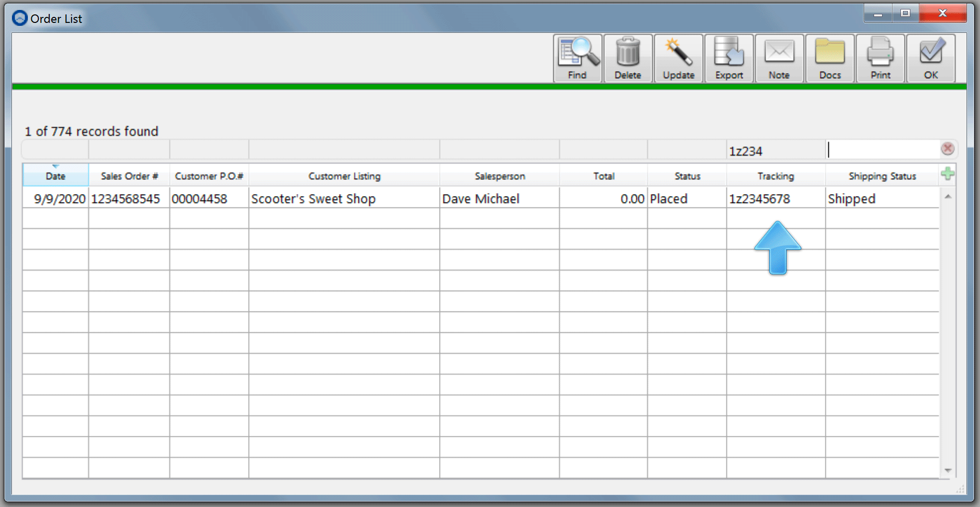Sort by Salesperson column header
Viewport: 980px width, 507px height.
tap(500, 176)
